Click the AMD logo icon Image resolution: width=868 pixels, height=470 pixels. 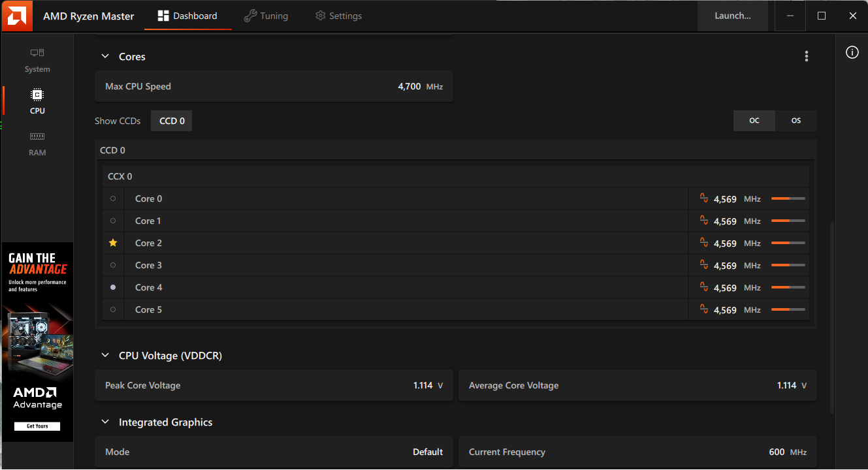[16, 16]
